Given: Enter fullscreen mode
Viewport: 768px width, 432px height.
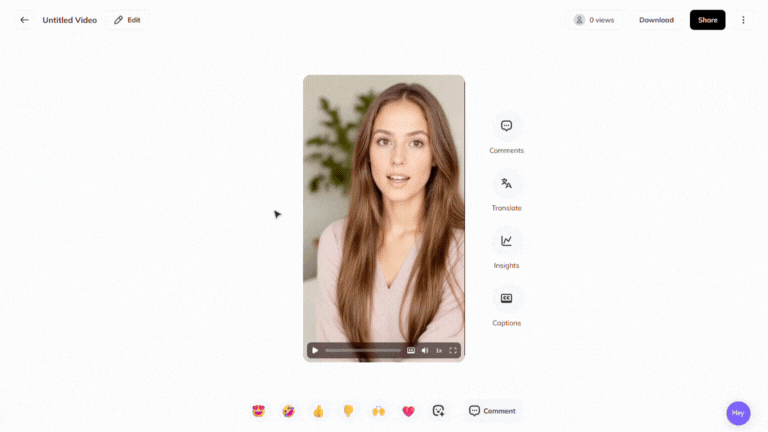Looking at the screenshot, I should [453, 350].
